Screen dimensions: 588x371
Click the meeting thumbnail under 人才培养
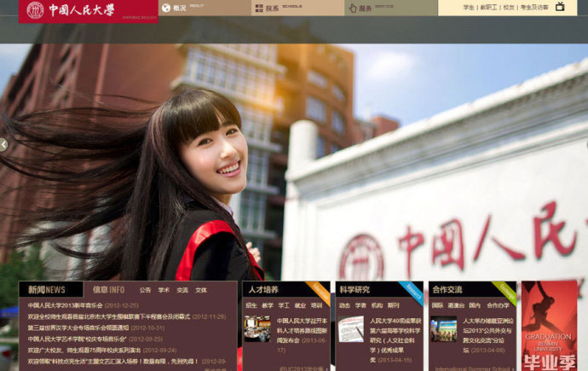point(257,328)
